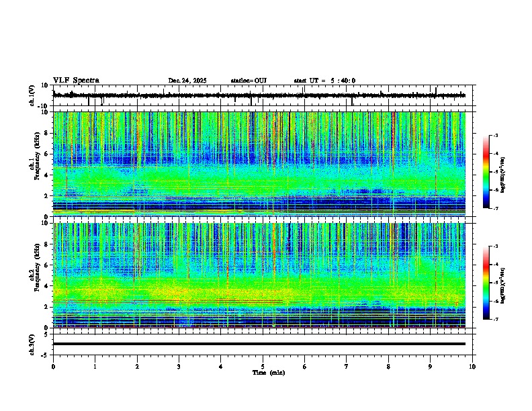Click time axis tick label "0"
Image resolution: width=532 pixels, height=411 pixels.
[53, 367]
